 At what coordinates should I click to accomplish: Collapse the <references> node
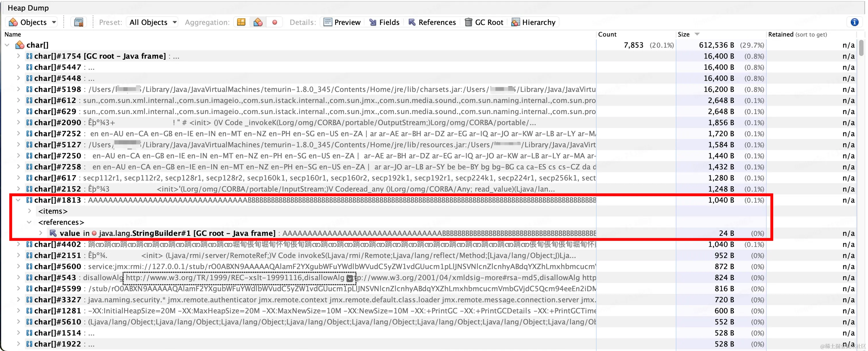(30, 222)
